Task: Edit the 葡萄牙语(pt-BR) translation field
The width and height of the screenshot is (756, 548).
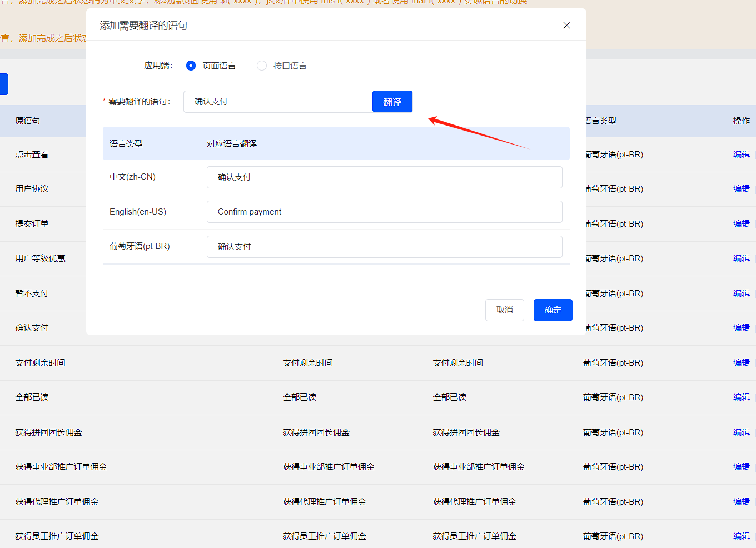Action: click(x=385, y=247)
